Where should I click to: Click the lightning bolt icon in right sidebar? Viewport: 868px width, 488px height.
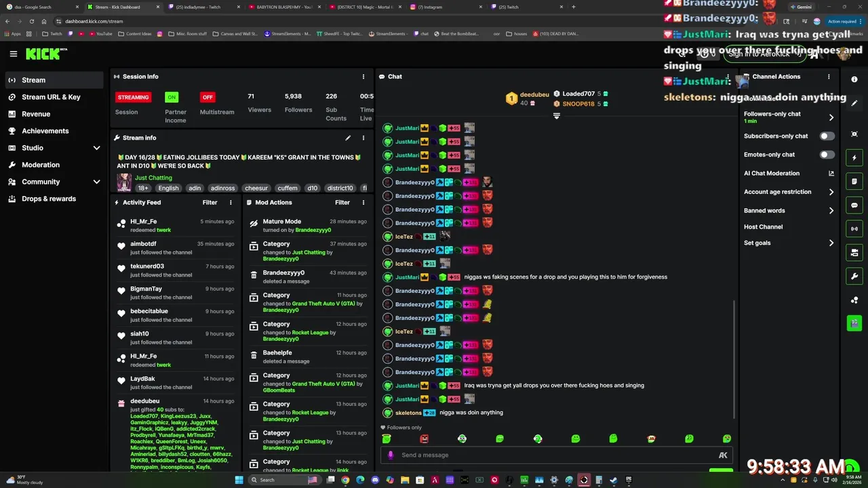(854, 158)
